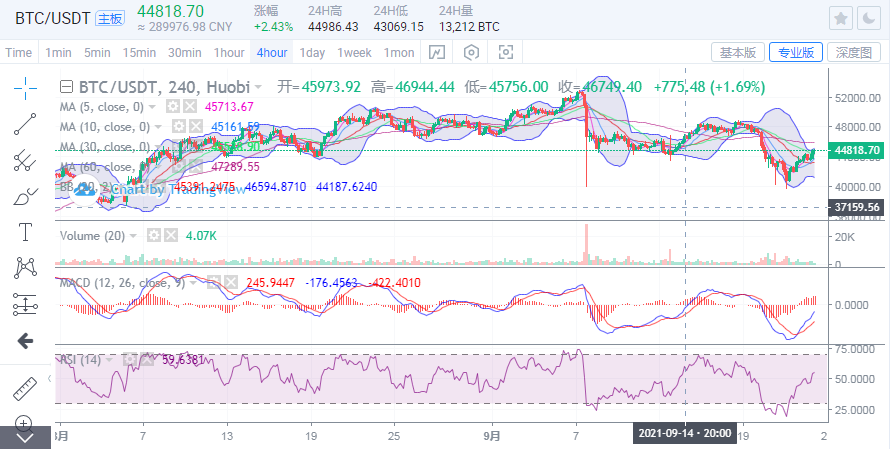The width and height of the screenshot is (890, 449).
Task: Toggle night mode with moon icon
Action: pos(871,19)
